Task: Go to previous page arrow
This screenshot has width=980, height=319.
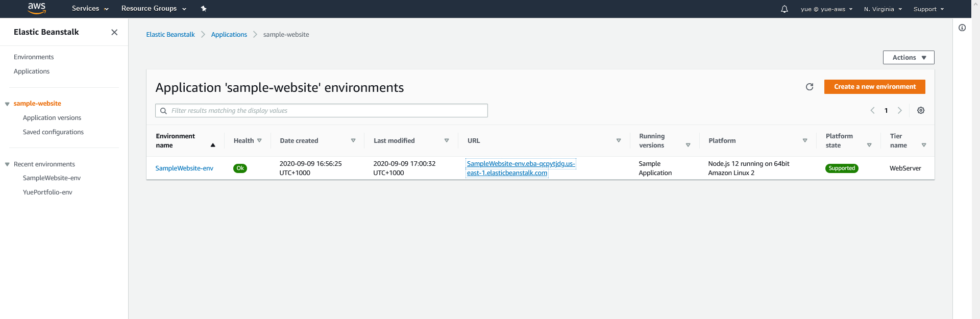Action: [872, 110]
